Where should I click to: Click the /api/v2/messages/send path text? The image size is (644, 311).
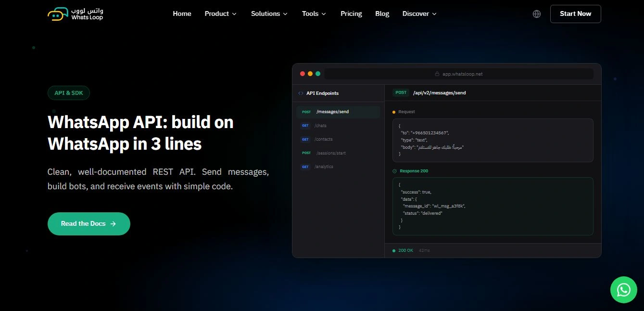coord(439,93)
